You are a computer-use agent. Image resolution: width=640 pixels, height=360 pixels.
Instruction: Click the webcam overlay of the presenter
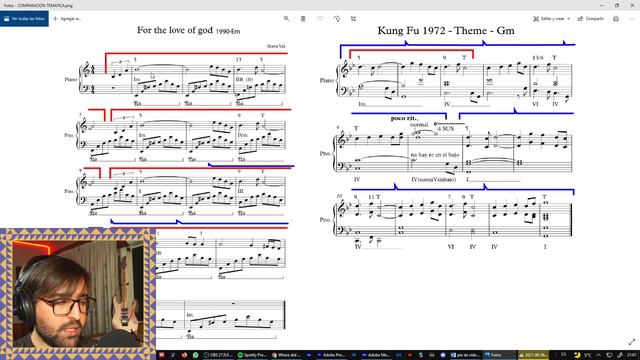pos(78,294)
